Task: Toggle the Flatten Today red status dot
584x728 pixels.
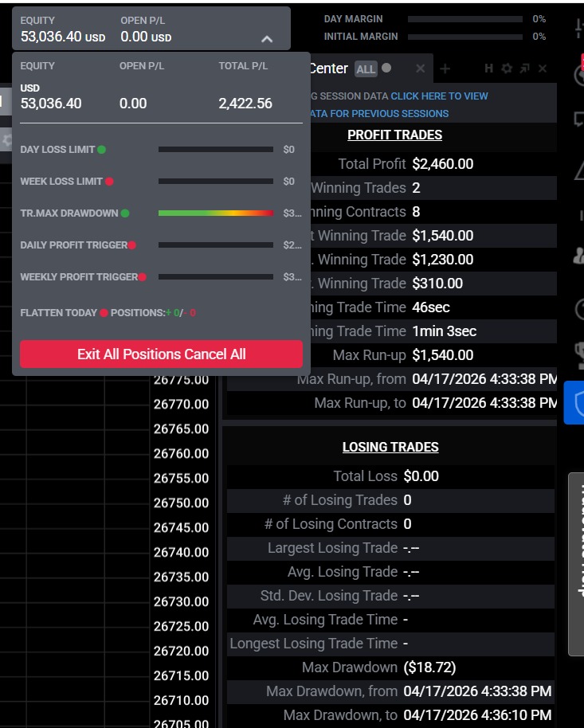Action: coord(104,313)
